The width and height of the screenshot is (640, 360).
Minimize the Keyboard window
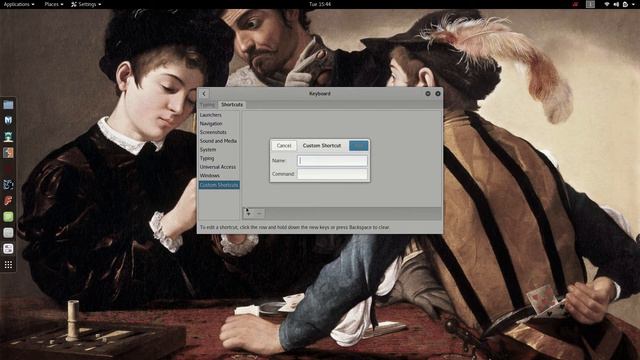(428, 93)
